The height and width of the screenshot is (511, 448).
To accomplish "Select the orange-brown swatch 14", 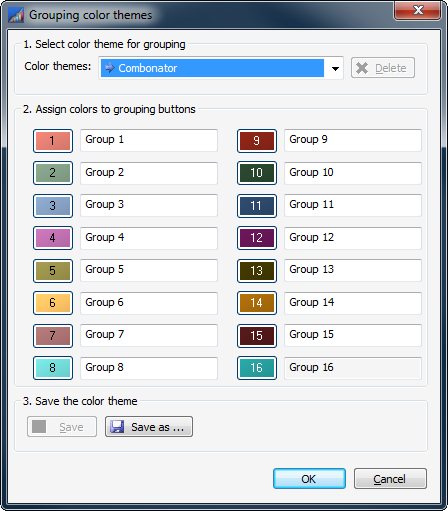I will (257, 303).
